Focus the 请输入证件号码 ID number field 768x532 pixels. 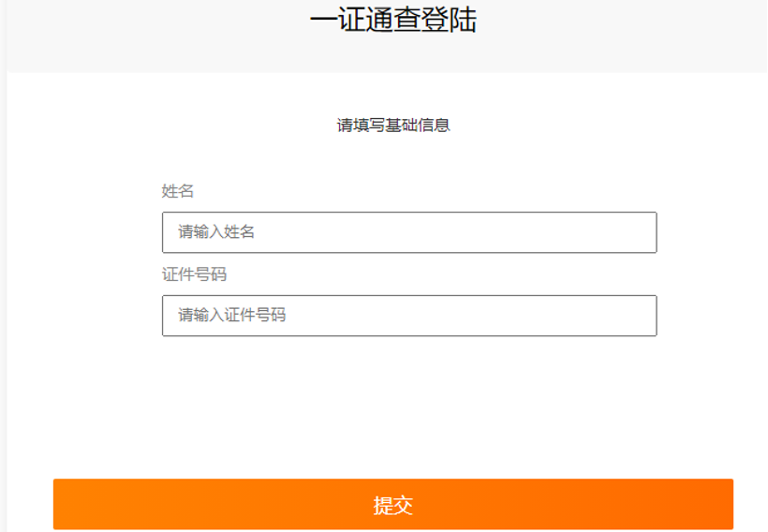409,316
